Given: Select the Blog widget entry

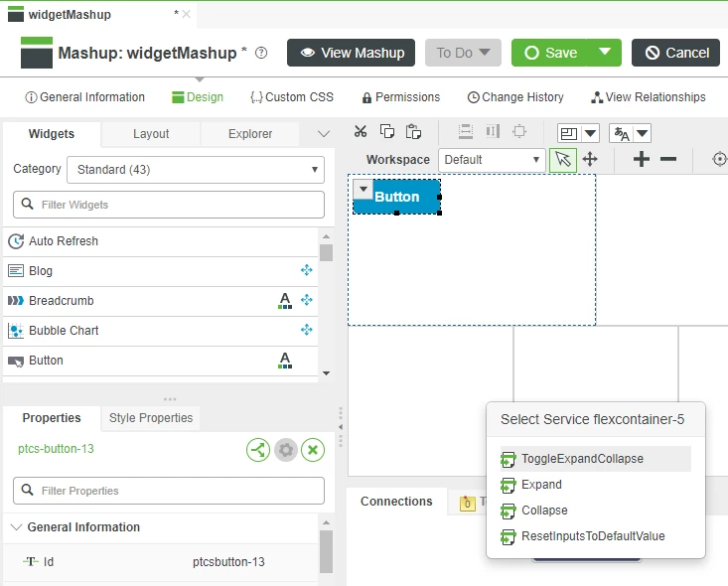Looking at the screenshot, I should coord(160,271).
